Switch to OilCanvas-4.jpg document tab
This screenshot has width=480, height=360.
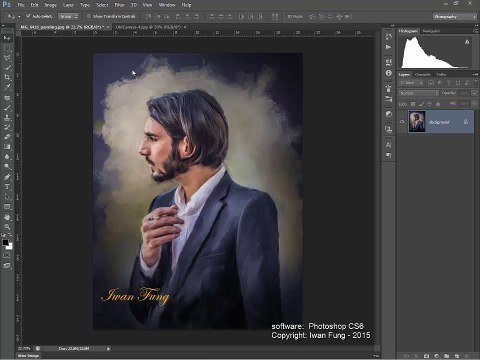point(148,27)
